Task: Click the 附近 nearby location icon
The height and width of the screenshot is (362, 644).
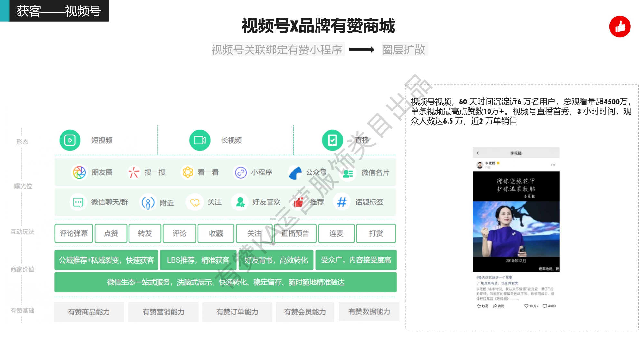Action: 148,203
